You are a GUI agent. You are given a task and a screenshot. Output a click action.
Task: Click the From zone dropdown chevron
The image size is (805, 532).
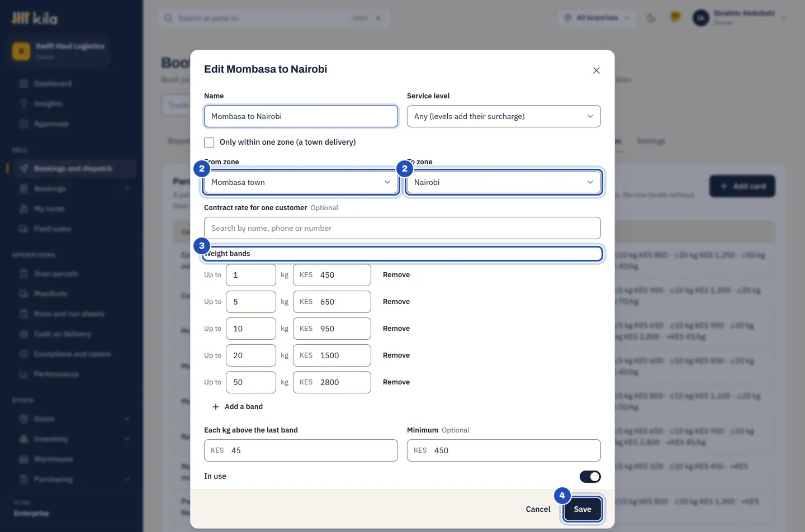(387, 182)
